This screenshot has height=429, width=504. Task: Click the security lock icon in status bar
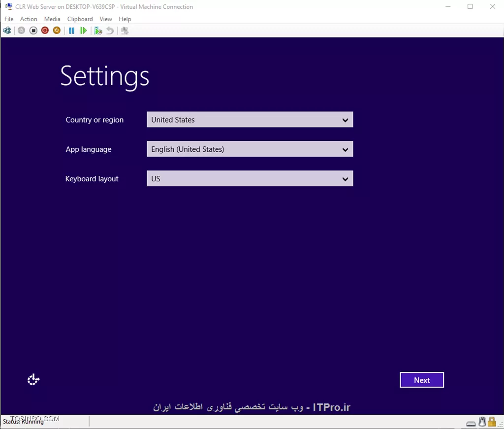pyautogui.click(x=492, y=422)
